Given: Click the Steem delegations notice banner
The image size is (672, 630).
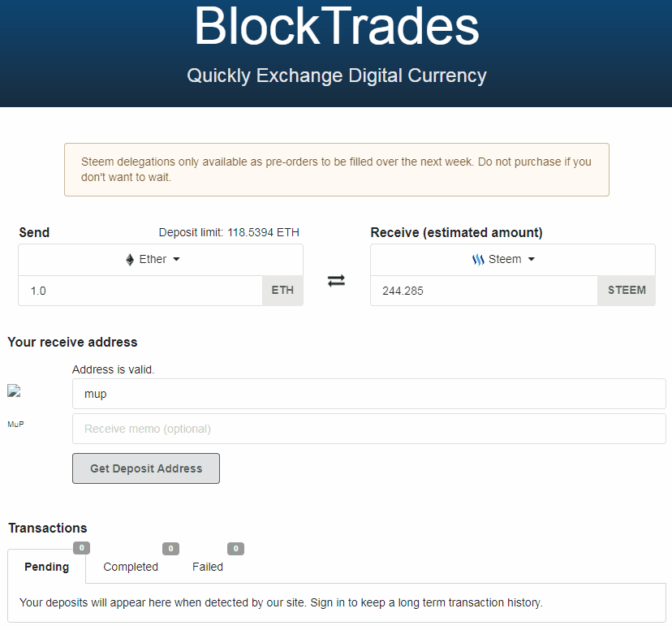Looking at the screenshot, I should coord(336,170).
